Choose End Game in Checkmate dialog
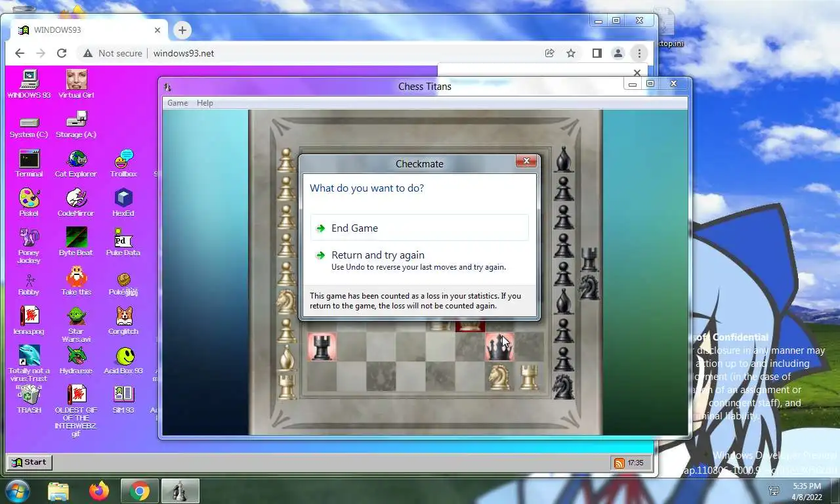840x504 pixels. (419, 228)
